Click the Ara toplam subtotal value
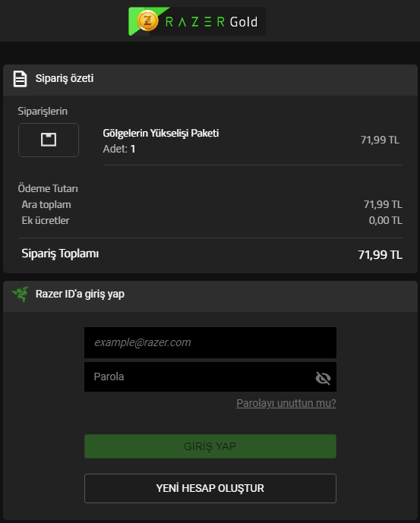This screenshot has height=523, width=420. [x=383, y=204]
